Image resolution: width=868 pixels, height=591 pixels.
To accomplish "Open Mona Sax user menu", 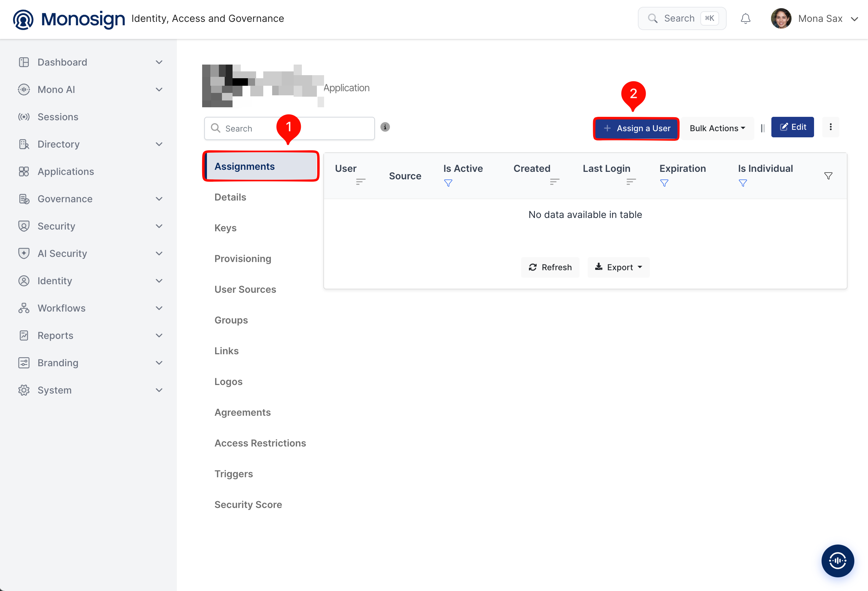I will point(814,18).
